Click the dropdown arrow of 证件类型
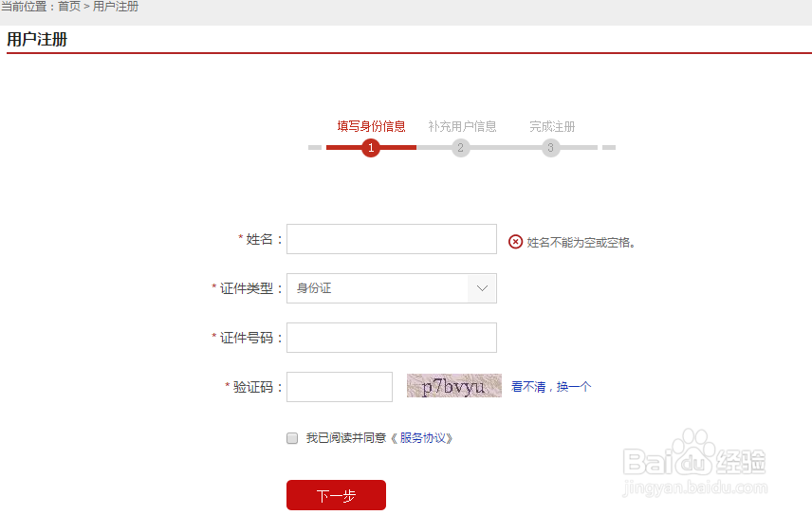 tap(482, 288)
